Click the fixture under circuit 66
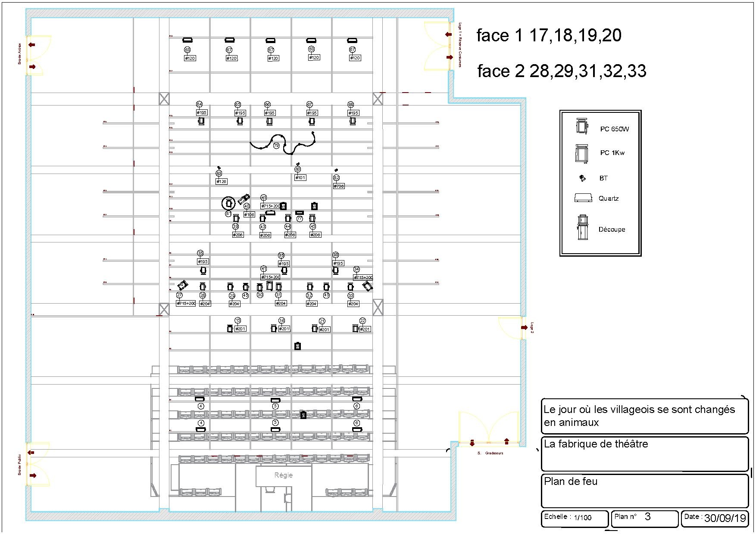 (269, 121)
